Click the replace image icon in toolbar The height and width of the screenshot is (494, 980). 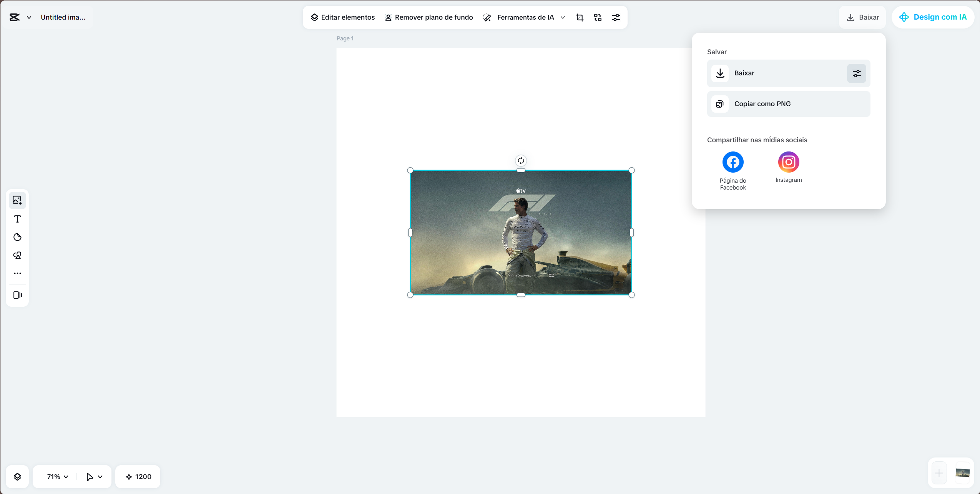click(598, 17)
